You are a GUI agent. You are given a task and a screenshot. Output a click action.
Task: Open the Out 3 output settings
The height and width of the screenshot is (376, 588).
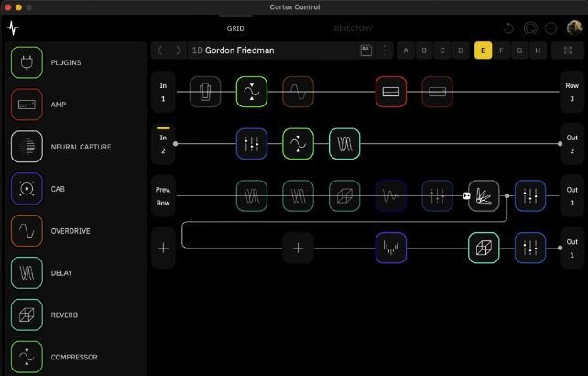572,196
